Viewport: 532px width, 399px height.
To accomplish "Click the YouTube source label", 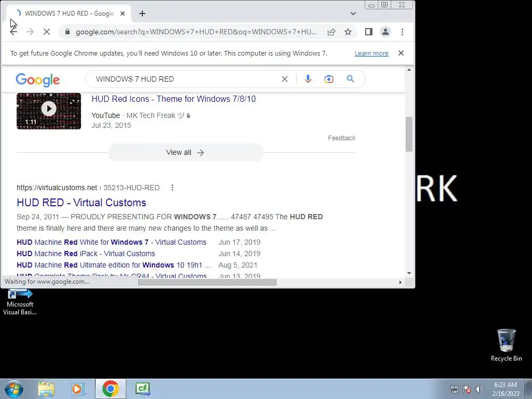I will pyautogui.click(x=106, y=115).
